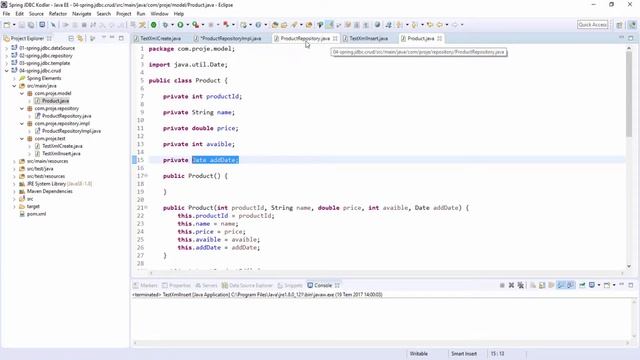
Task: Click Remove All Terminated Launches icon
Action: (x=520, y=285)
